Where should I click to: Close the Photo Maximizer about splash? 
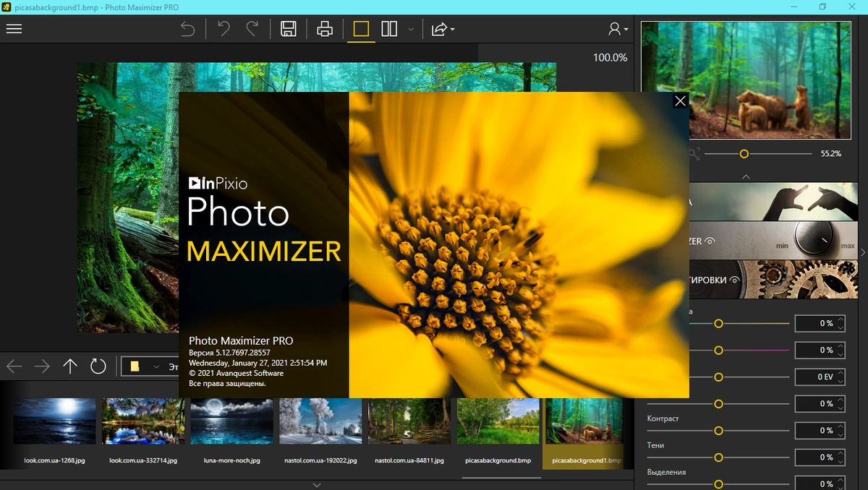pyautogui.click(x=680, y=101)
